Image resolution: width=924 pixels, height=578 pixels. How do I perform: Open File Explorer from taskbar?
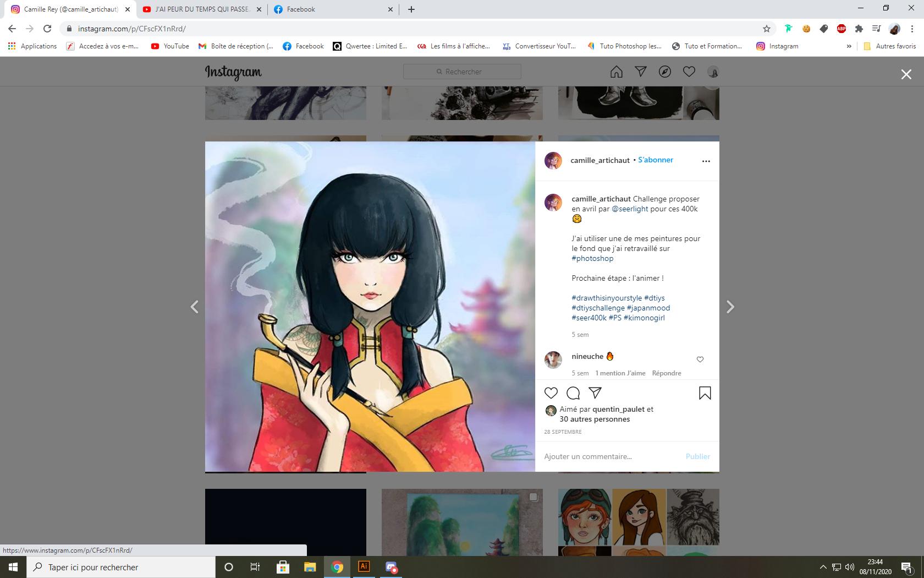click(x=310, y=567)
